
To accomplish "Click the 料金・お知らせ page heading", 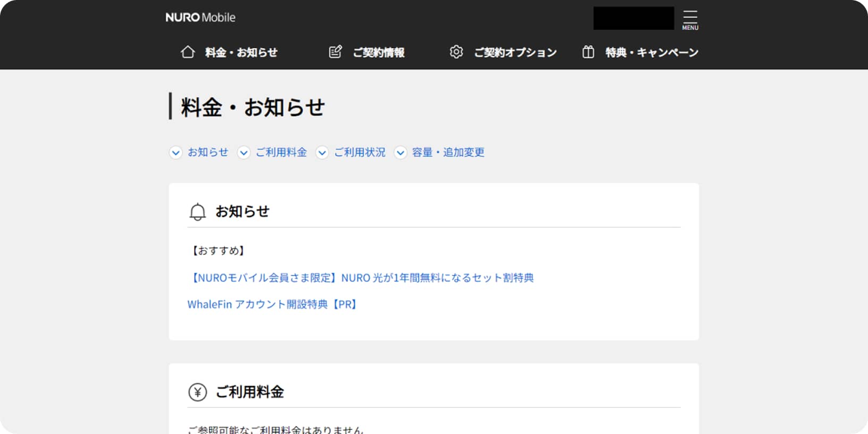I will pos(253,107).
